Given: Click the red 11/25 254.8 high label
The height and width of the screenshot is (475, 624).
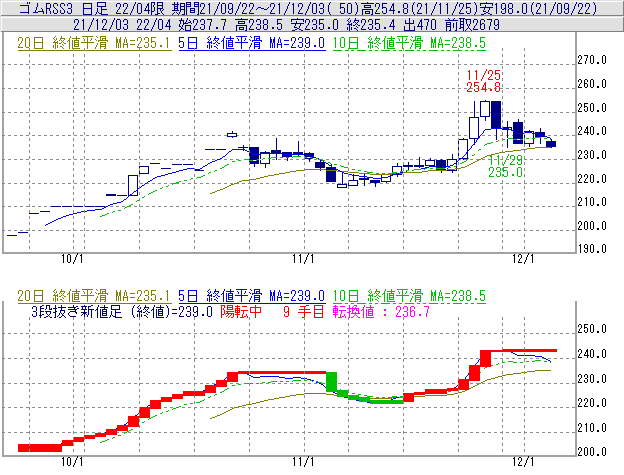Looking at the screenshot, I should click(x=484, y=81).
